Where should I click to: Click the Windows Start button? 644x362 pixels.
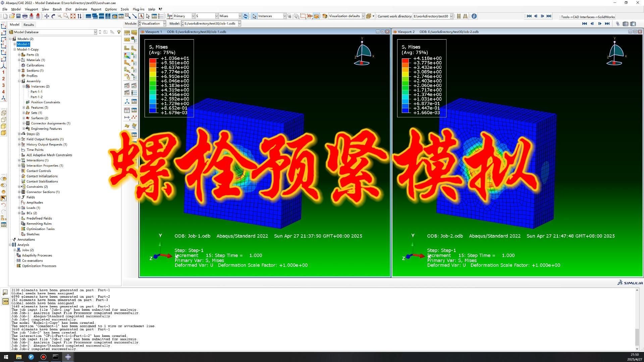(6, 357)
